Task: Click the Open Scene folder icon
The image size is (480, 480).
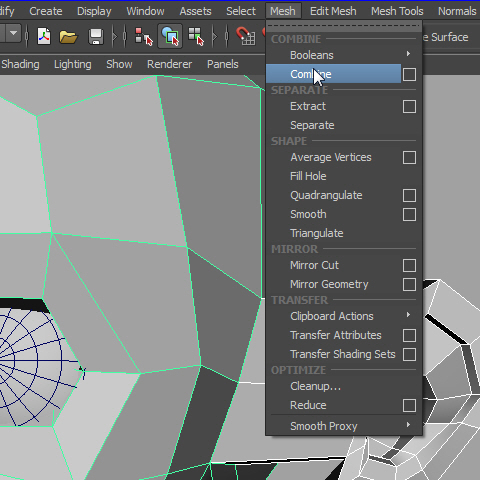Action: (68, 37)
